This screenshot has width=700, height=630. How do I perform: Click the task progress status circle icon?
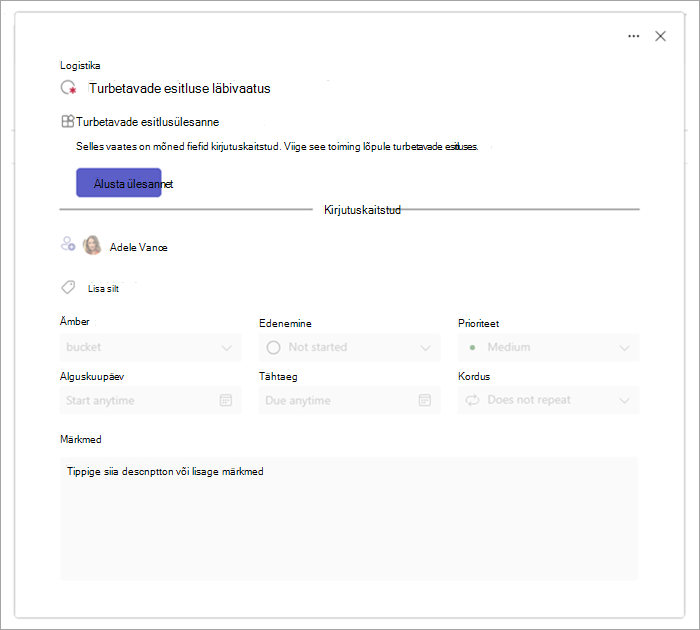[68, 88]
